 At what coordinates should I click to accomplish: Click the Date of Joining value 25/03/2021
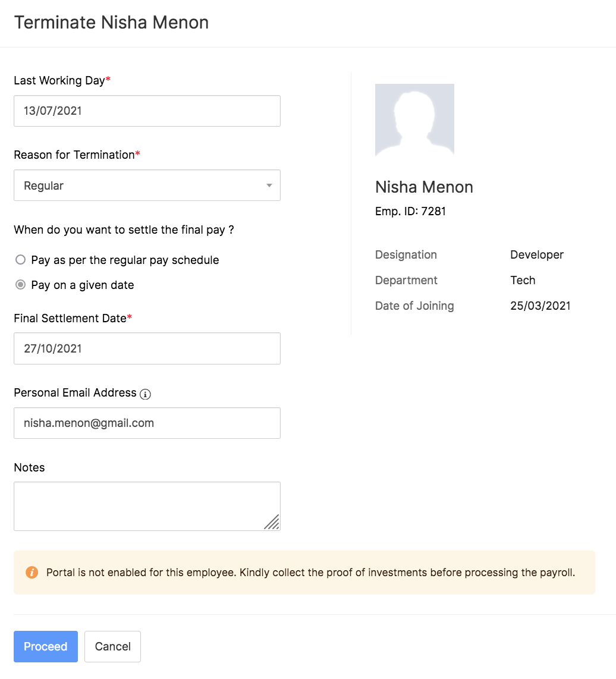(540, 306)
